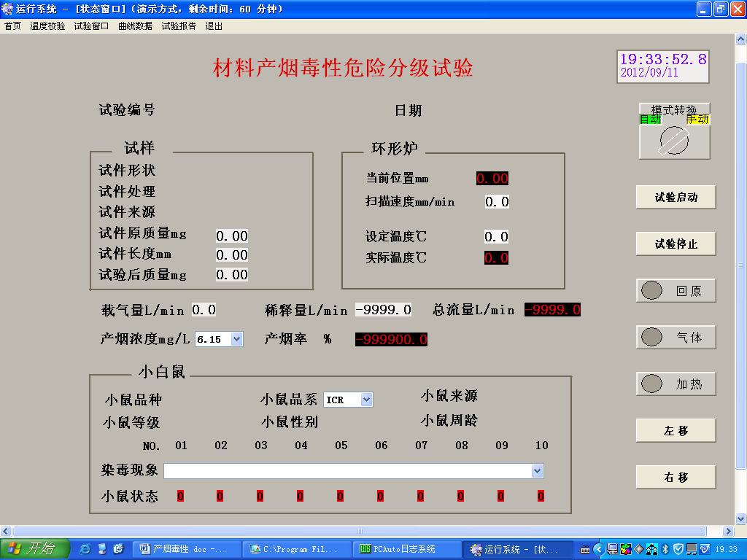Screen dimensions: 747x560
Task: Expand the 染毒现象 dropdown list
Action: (x=538, y=471)
